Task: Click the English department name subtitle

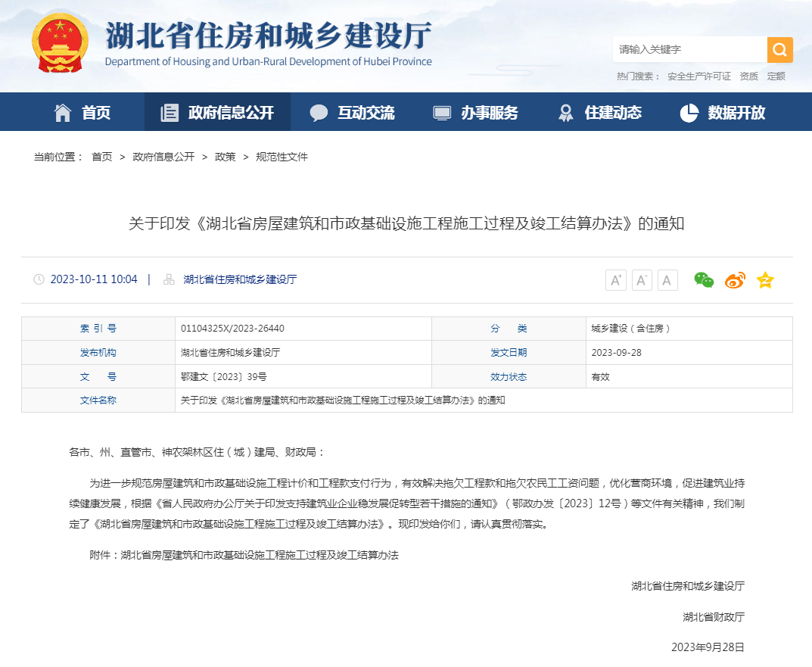Action: 268,61
